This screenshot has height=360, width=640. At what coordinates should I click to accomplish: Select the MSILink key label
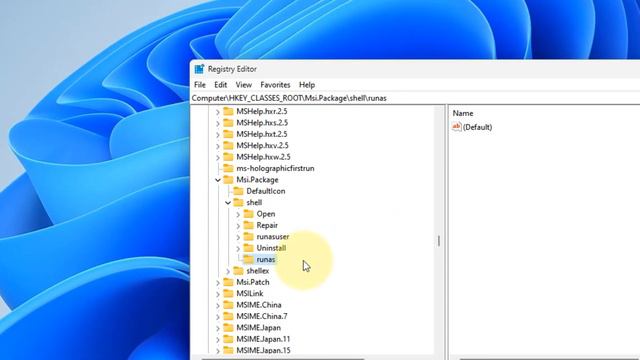[250, 293]
